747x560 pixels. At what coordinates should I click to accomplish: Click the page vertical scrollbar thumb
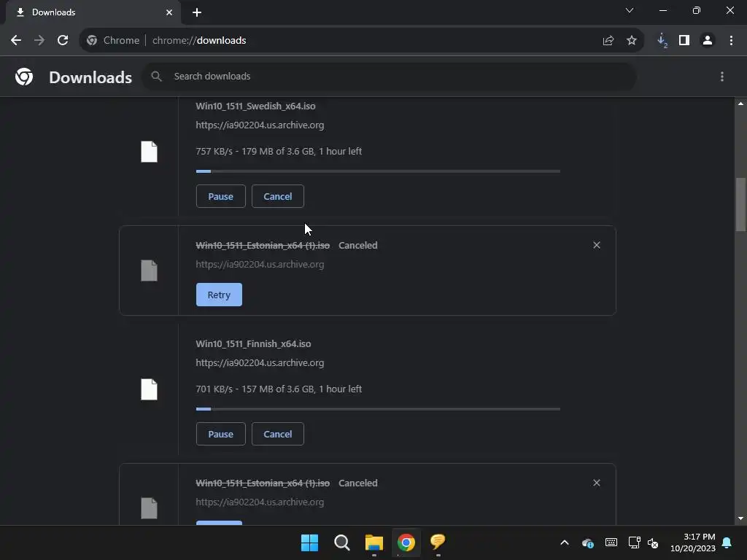[x=740, y=204]
